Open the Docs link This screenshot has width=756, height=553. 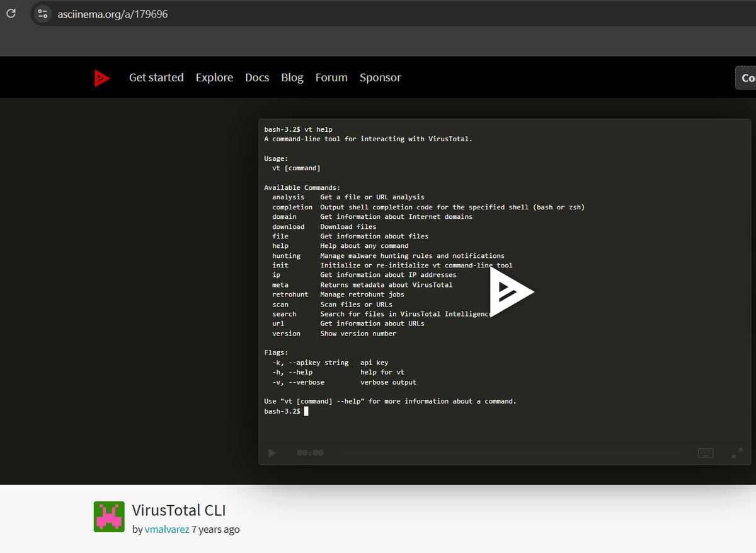[257, 78]
